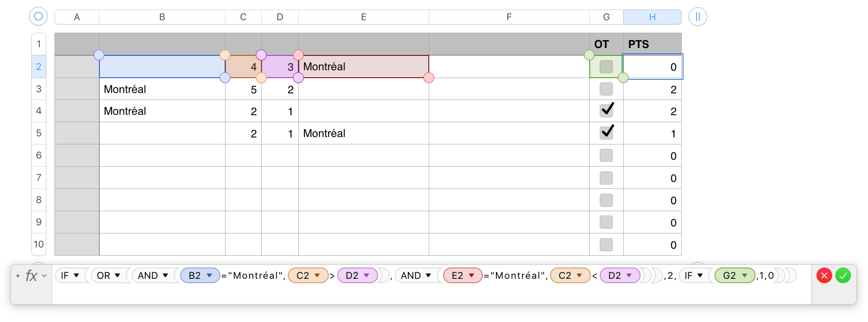Cancel the formula with the red X button

(x=824, y=275)
